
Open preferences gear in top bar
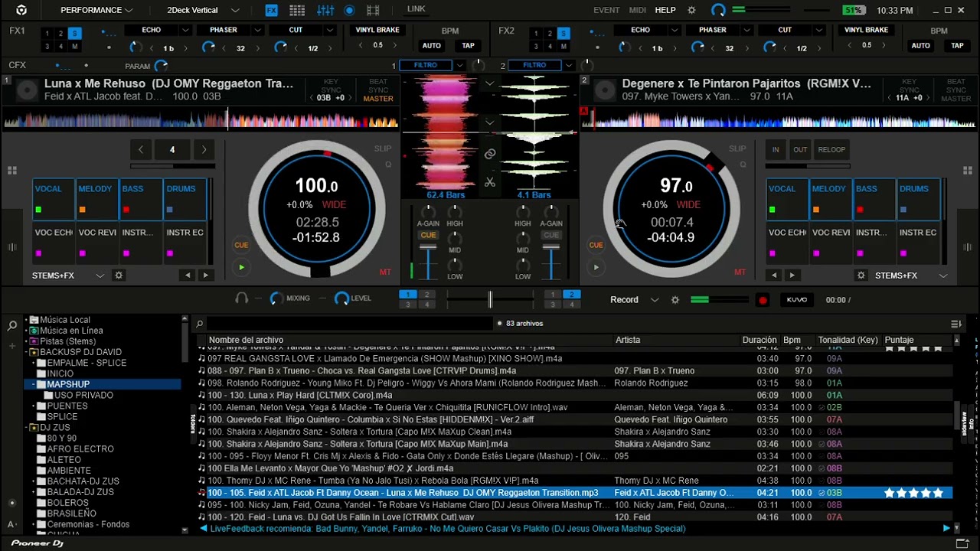coord(692,10)
